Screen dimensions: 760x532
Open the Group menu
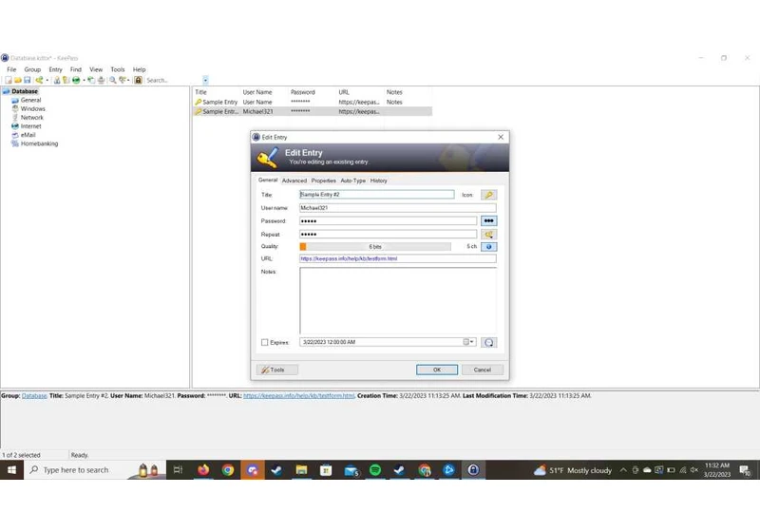(32, 69)
